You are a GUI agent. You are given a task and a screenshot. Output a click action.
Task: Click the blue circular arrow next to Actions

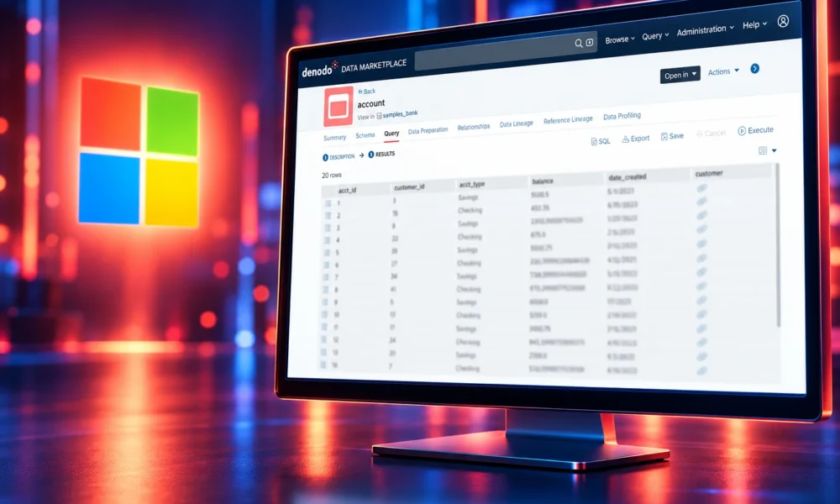click(755, 69)
